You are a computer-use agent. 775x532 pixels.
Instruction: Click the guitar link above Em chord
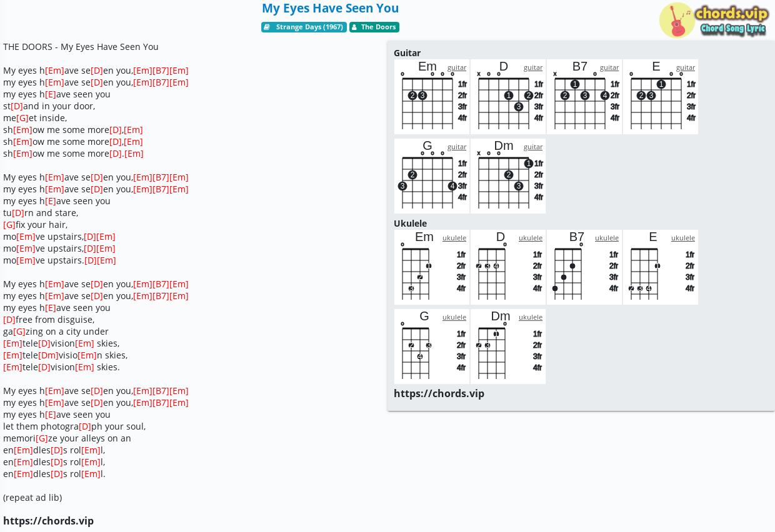[x=457, y=67]
